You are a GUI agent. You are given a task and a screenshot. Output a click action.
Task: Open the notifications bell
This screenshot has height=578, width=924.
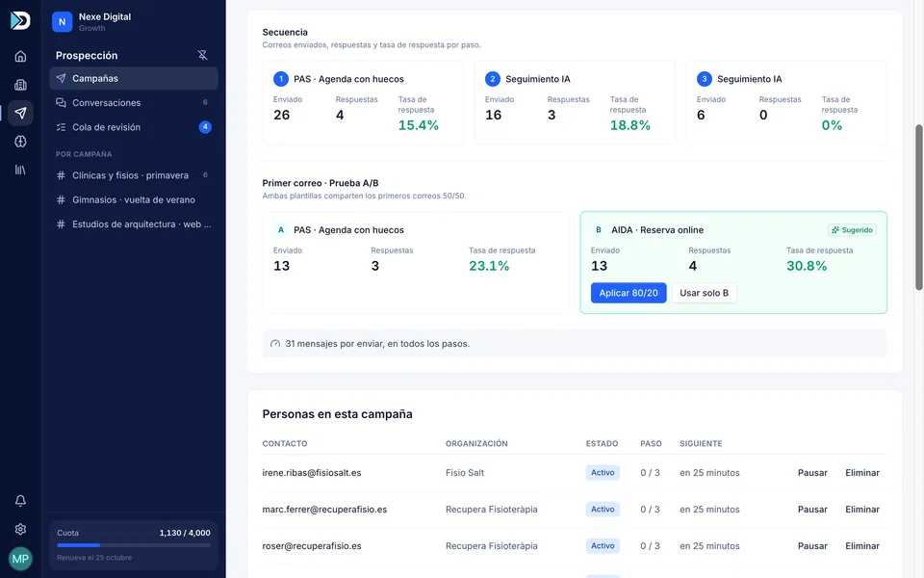20,501
